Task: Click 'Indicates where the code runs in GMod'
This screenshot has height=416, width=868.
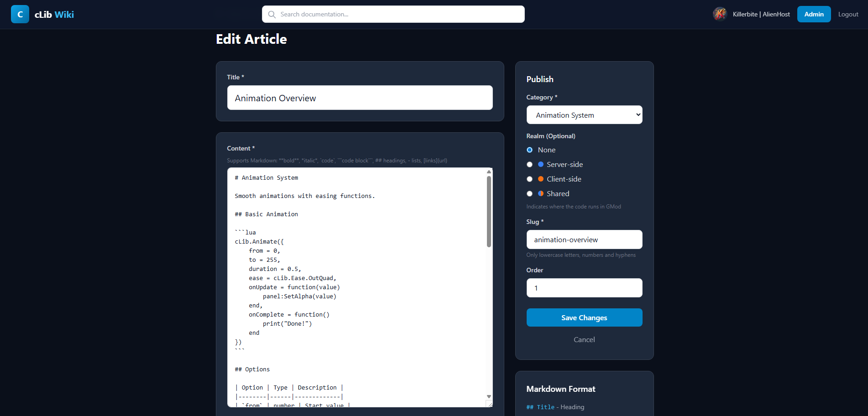Action: pyautogui.click(x=574, y=207)
